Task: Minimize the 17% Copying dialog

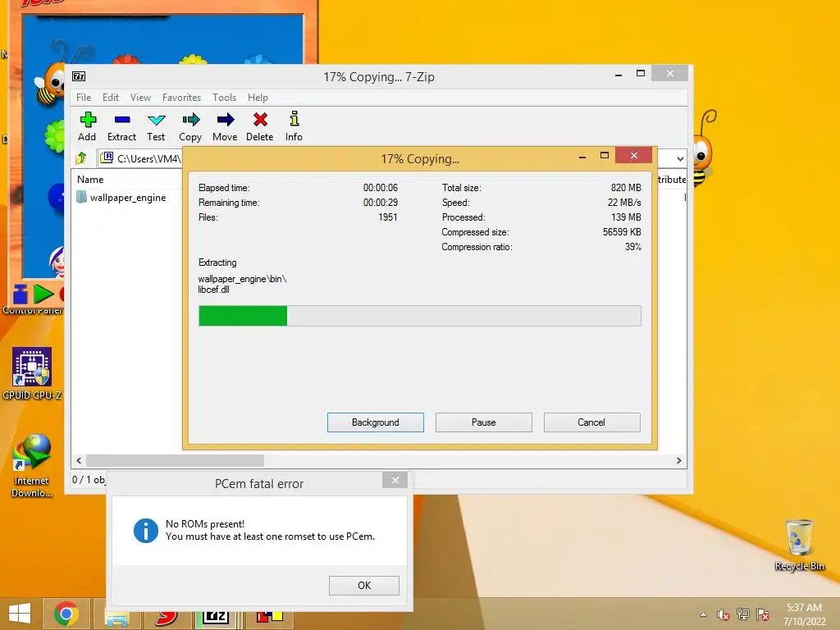Action: click(582, 157)
